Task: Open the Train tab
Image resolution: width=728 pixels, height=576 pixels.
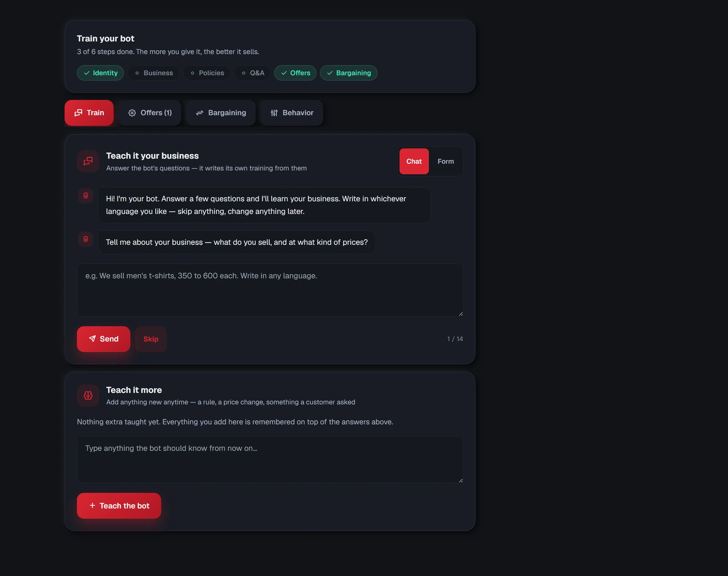Action: (x=89, y=113)
